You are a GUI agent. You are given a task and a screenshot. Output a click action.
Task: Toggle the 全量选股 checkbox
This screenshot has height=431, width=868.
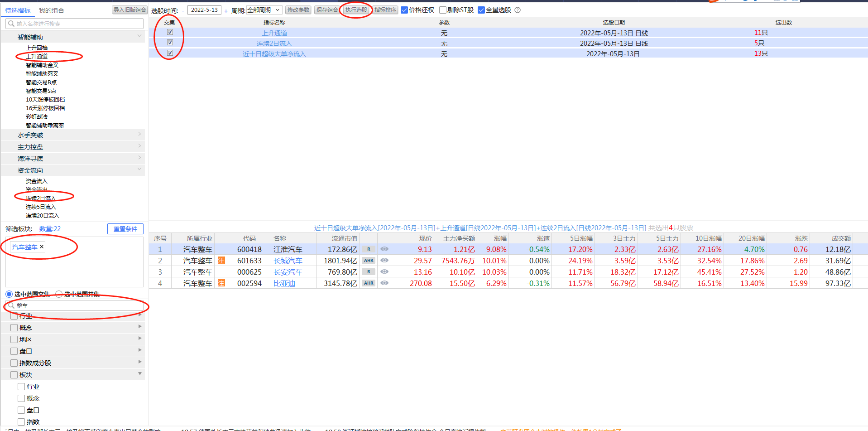coord(481,10)
